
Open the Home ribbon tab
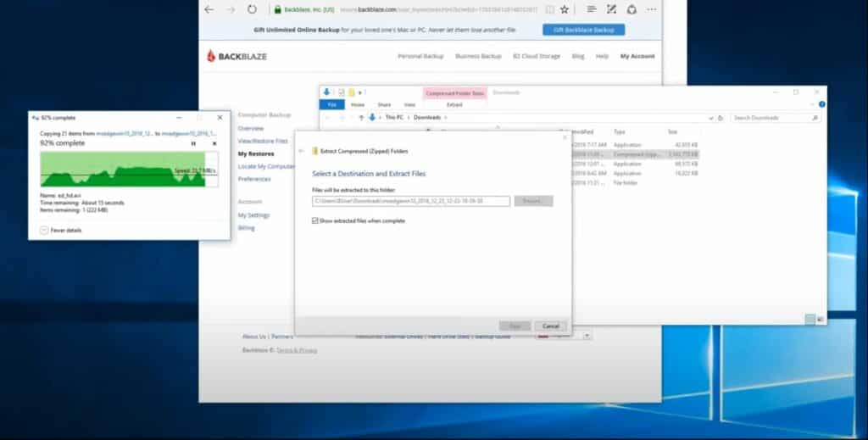[358, 104]
